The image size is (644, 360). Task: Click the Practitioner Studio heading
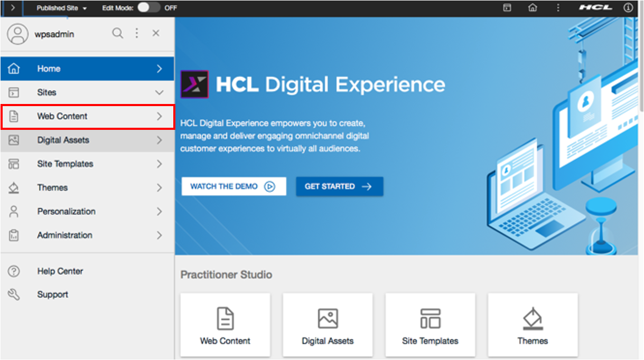point(226,275)
